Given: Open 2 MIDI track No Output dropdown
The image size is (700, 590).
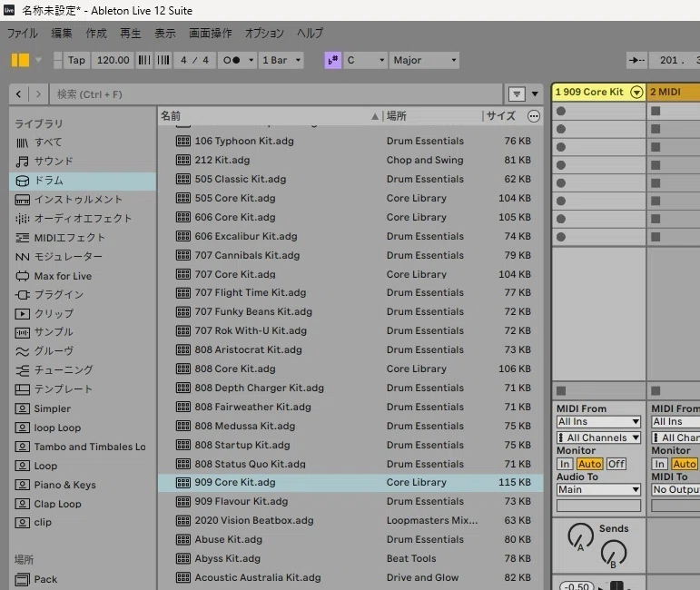Looking at the screenshot, I should [x=675, y=490].
